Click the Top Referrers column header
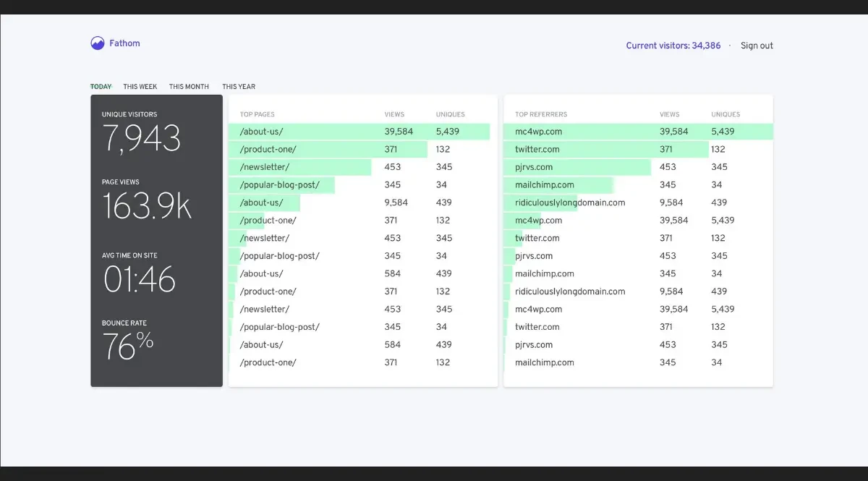The image size is (868, 481). (541, 114)
